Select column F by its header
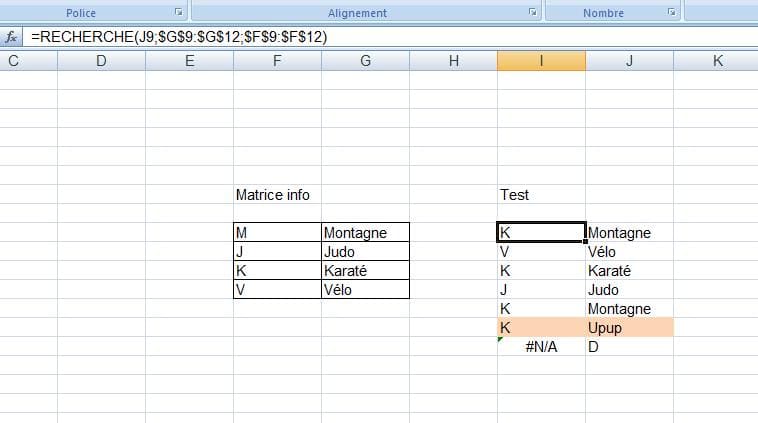This screenshot has height=423, width=758. point(277,62)
